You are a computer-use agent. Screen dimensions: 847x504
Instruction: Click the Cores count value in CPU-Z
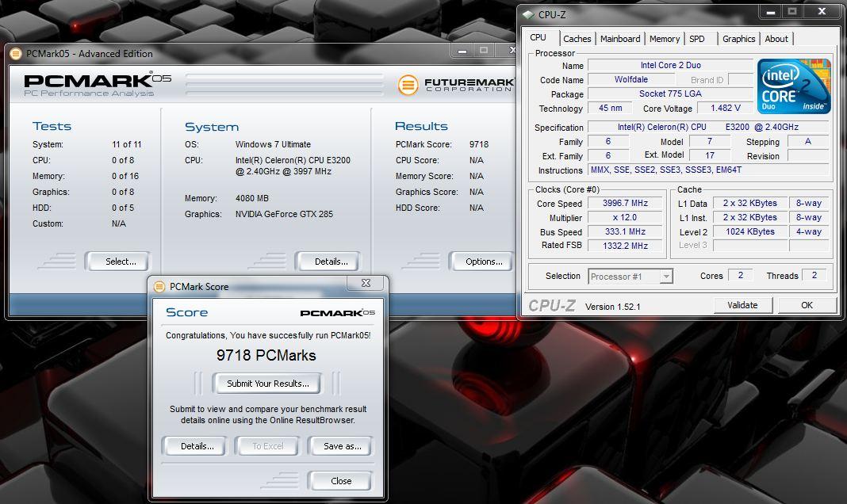740,275
